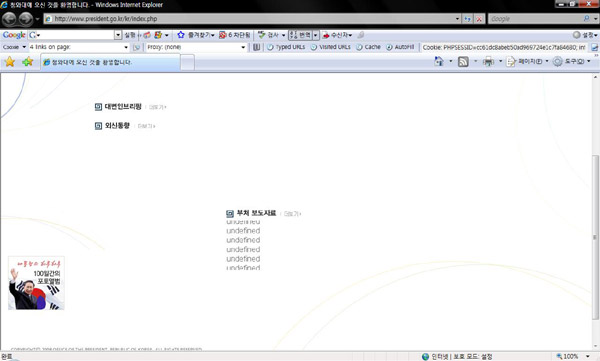
Task: Toggle the Typed URLs option
Action: [286, 47]
